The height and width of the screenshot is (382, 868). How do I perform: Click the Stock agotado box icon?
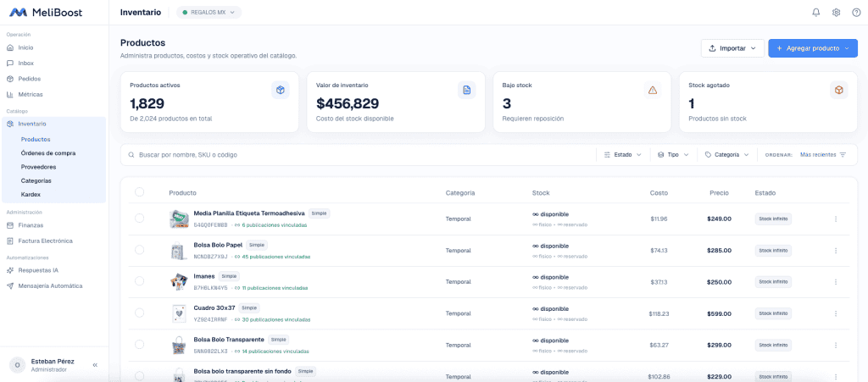(838, 90)
